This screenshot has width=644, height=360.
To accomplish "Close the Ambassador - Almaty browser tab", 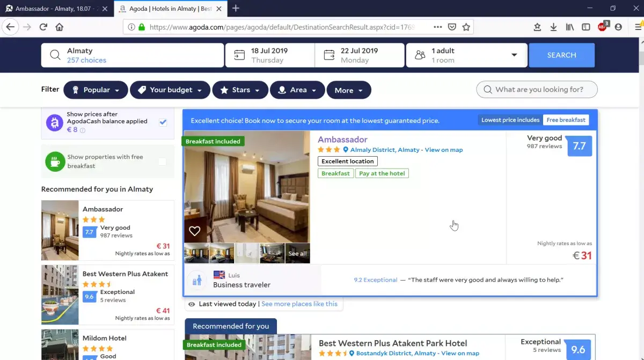I will [x=104, y=9].
